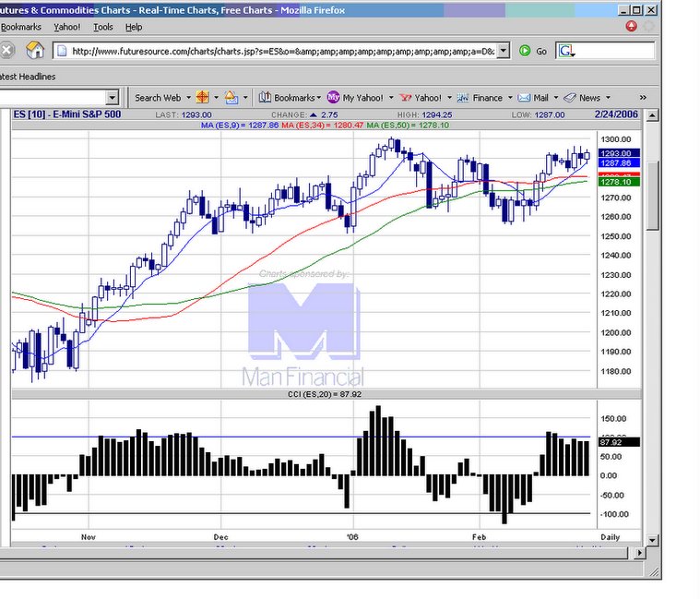Click the black 87.92 CCI value tag
The height and width of the screenshot is (599, 700).
click(x=619, y=442)
